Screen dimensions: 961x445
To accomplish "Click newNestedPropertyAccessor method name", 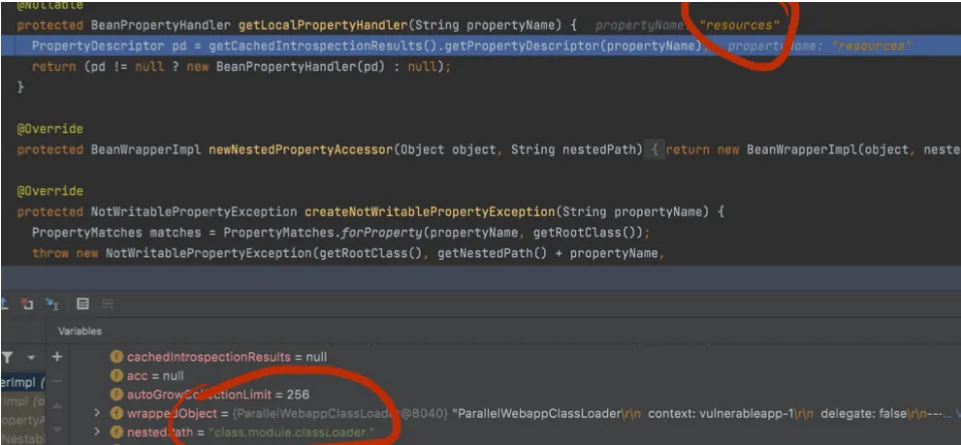I will (300, 150).
